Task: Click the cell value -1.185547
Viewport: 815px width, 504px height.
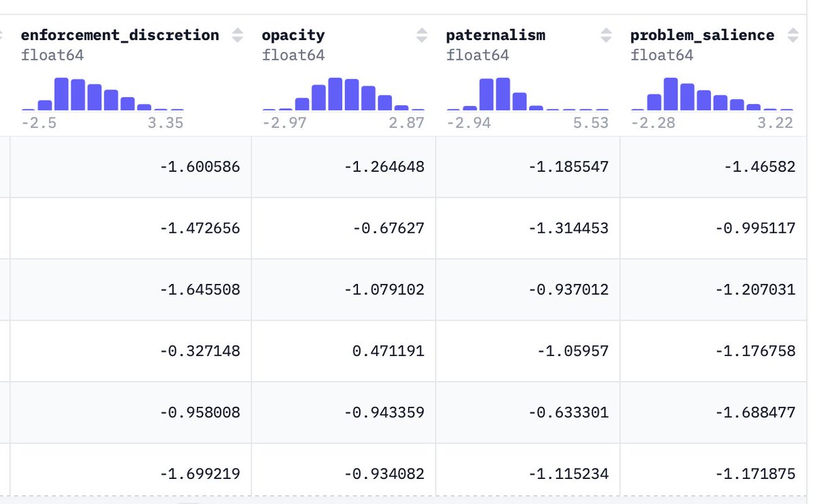Action: [x=568, y=166]
